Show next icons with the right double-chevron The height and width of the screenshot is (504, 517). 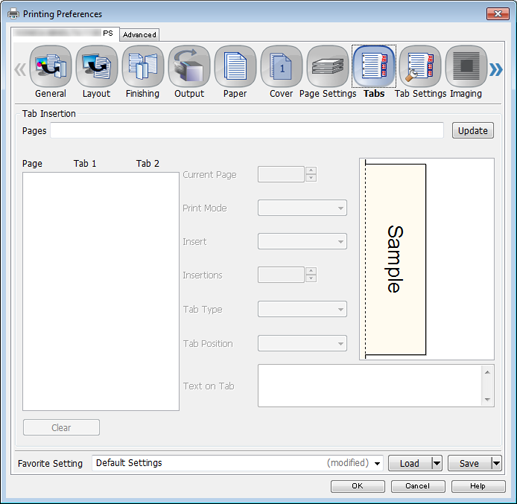pos(496,70)
